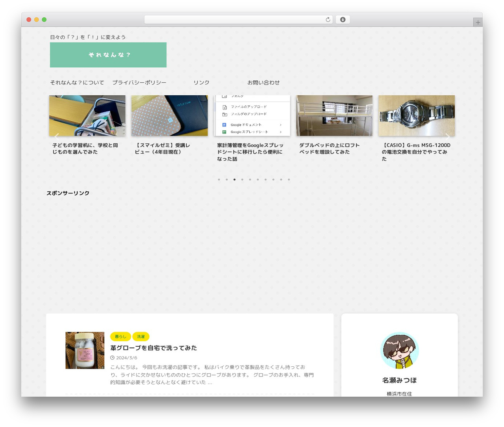
Task: Select the tenth carousel pagination dot
Action: point(289,180)
